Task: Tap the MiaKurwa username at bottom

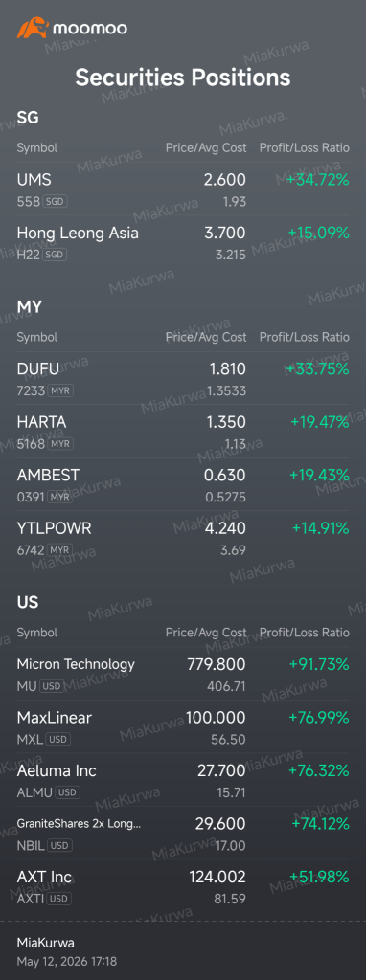Action: [45, 943]
